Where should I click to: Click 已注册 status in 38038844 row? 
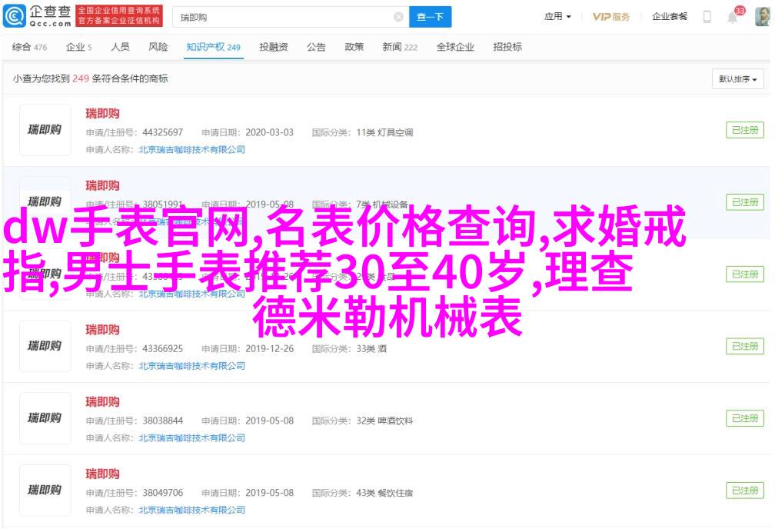coord(745,418)
